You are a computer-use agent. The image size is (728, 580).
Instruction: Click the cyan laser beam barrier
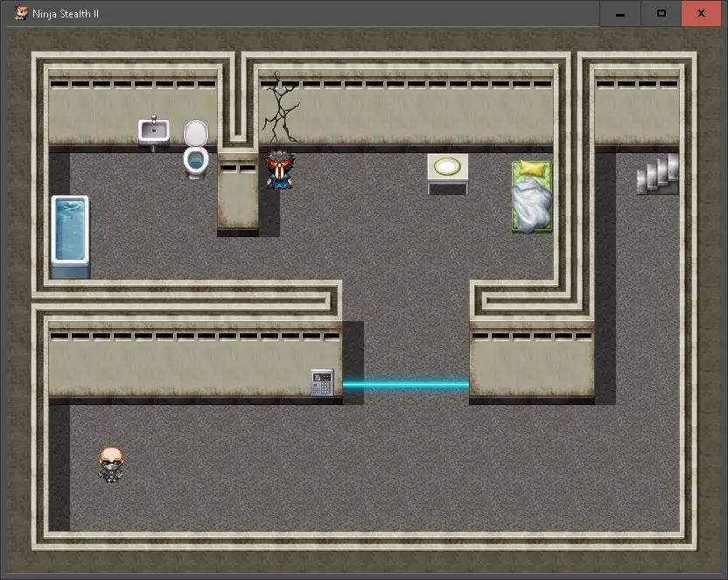406,385
